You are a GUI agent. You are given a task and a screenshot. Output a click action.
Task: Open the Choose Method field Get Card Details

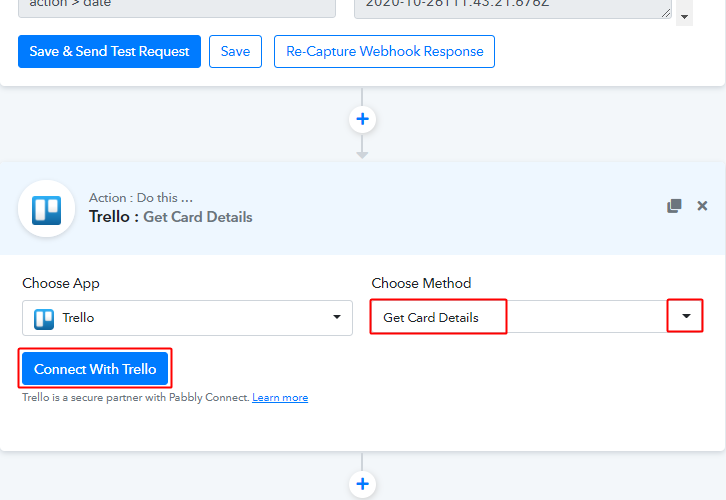537,316
